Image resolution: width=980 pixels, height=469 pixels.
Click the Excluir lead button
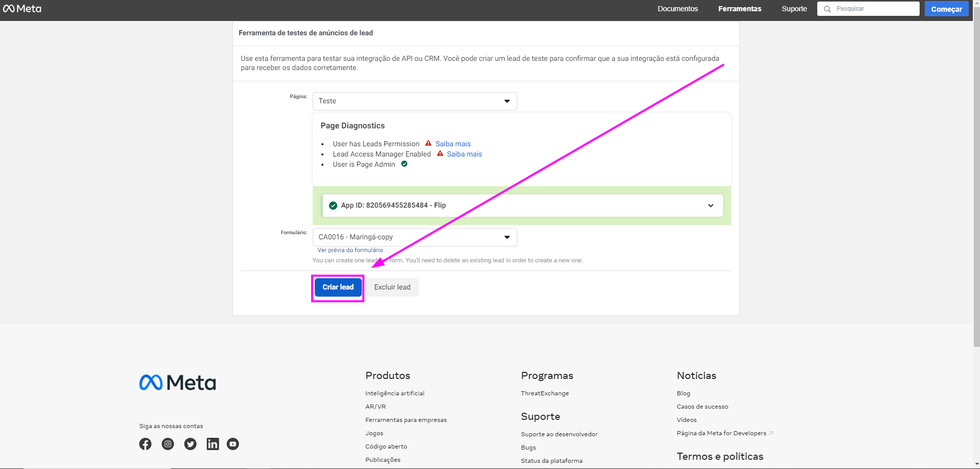[392, 287]
